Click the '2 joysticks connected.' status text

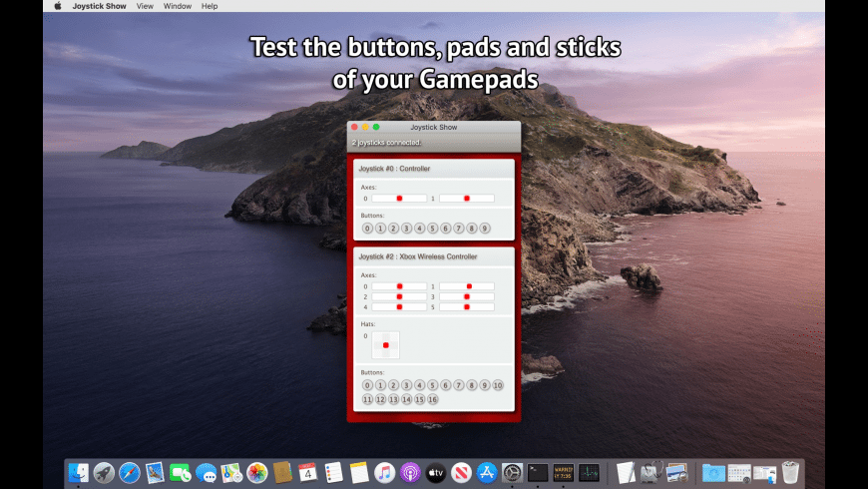point(386,143)
